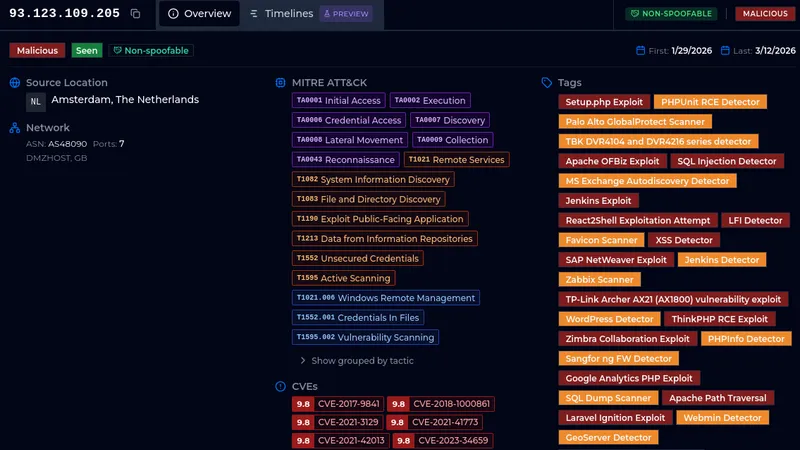Click the Last seen calendar icon

tap(725, 51)
